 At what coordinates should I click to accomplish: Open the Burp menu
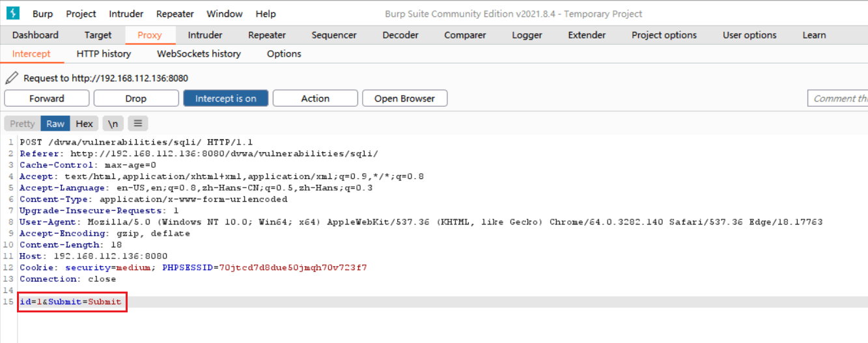pos(43,14)
